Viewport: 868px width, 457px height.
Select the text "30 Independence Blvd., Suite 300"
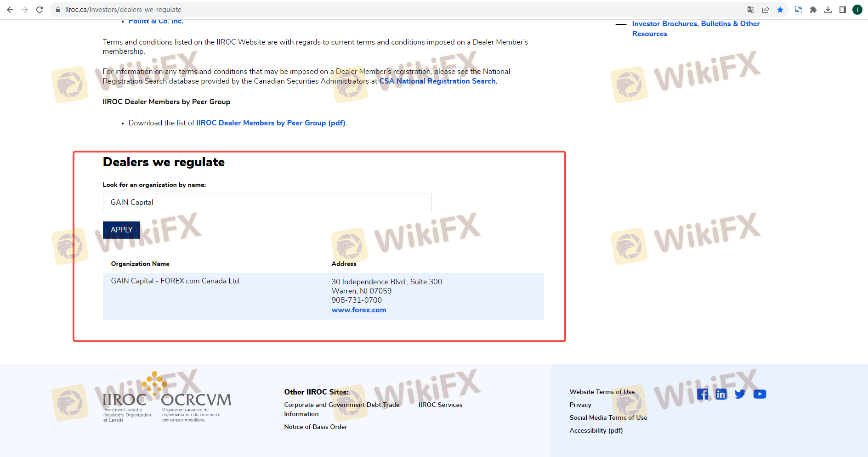(387, 282)
